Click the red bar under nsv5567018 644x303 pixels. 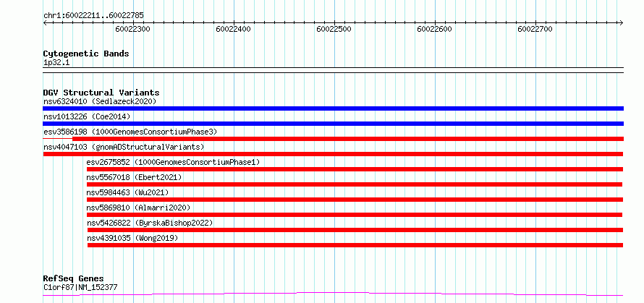(x=355, y=184)
